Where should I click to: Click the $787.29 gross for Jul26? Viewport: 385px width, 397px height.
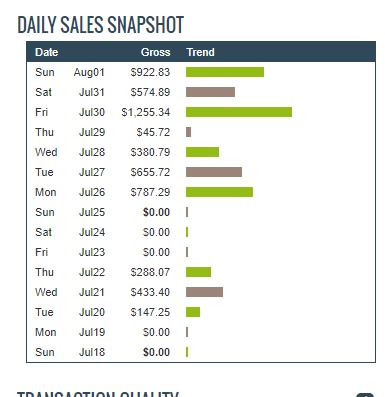pyautogui.click(x=150, y=192)
